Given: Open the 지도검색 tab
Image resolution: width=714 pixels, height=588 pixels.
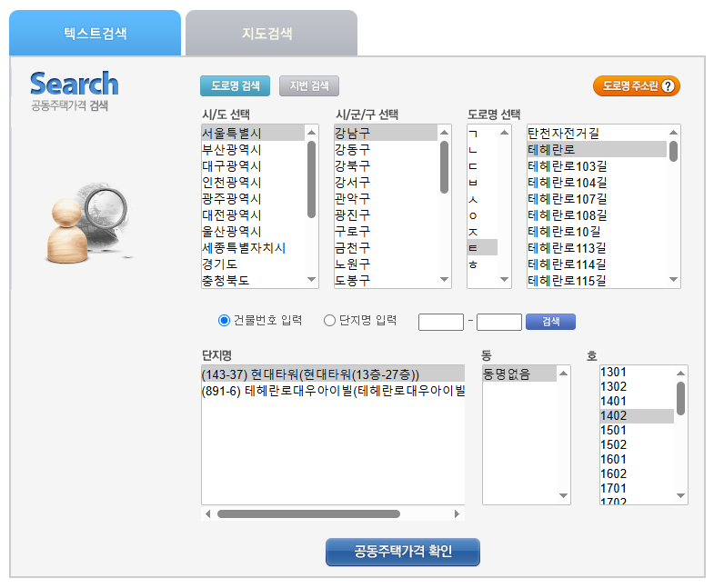Looking at the screenshot, I should point(271,33).
